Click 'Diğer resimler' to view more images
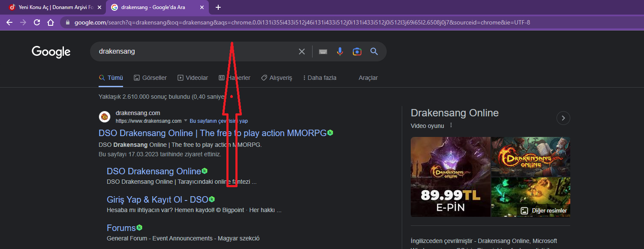This screenshot has height=249, width=644. pyautogui.click(x=544, y=211)
